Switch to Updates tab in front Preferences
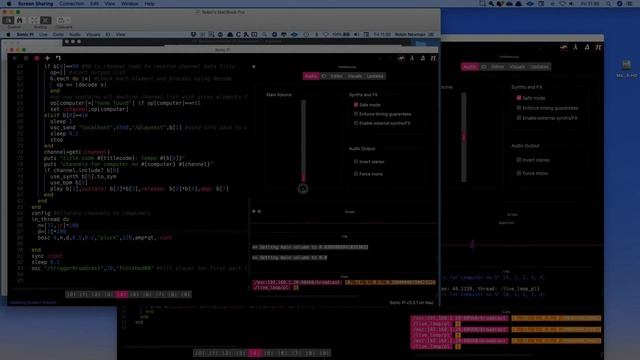 [x=375, y=76]
